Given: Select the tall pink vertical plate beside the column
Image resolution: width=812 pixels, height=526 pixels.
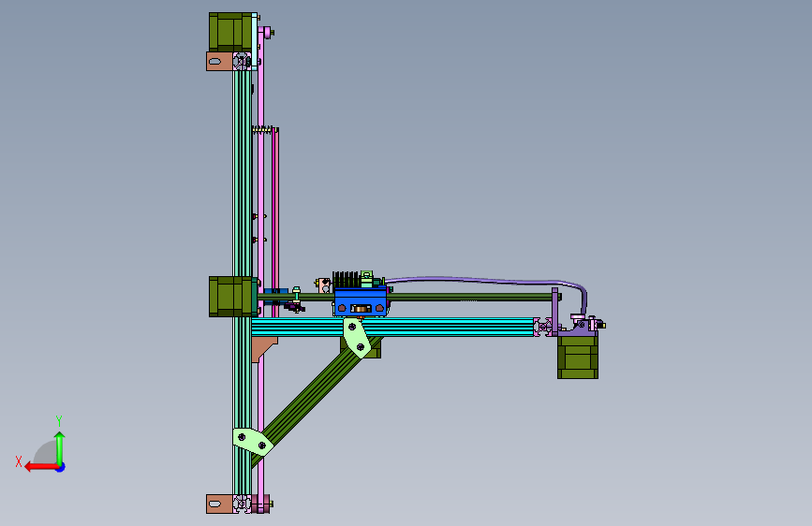Looking at the screenshot, I should tap(261, 270).
